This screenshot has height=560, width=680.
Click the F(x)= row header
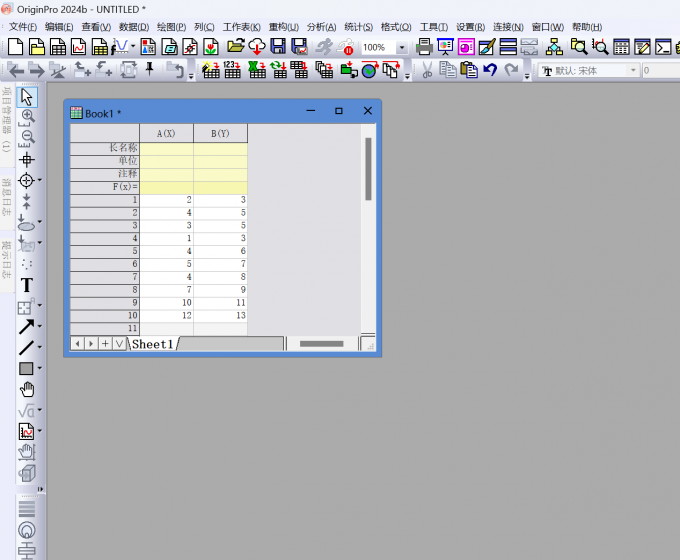[105, 187]
